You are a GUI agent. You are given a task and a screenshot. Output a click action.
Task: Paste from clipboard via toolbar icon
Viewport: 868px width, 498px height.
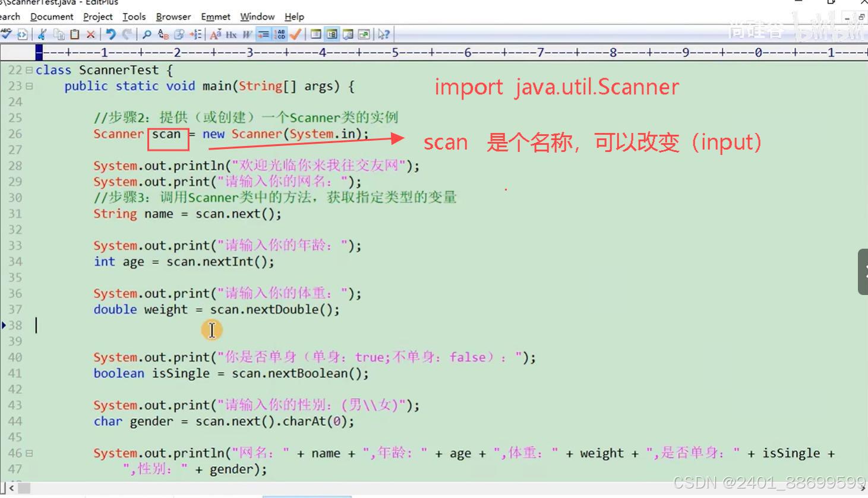pyautogui.click(x=75, y=34)
